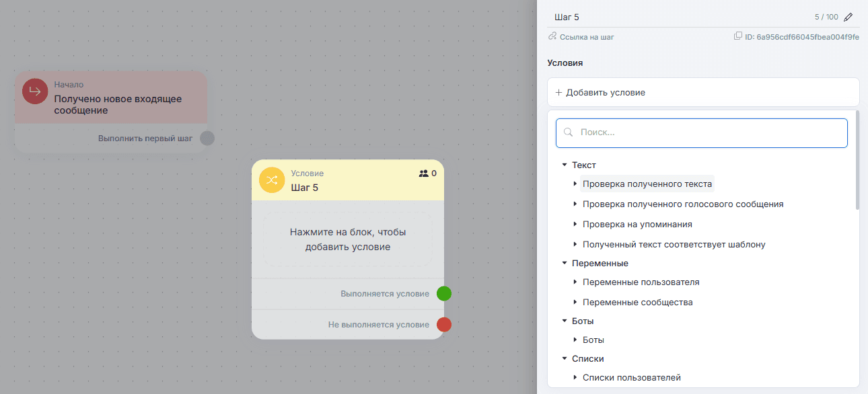Click the Выполняется условие label

(x=385, y=294)
